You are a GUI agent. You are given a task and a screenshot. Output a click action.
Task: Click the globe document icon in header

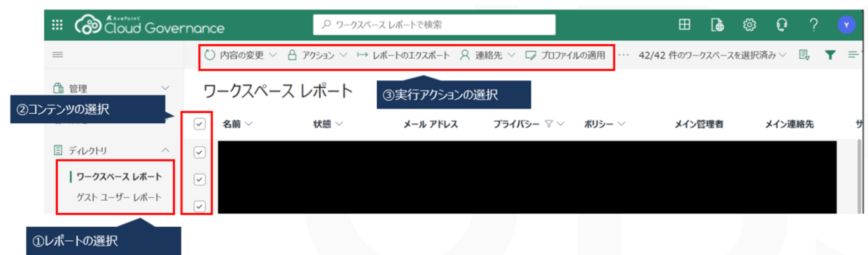[x=717, y=25]
